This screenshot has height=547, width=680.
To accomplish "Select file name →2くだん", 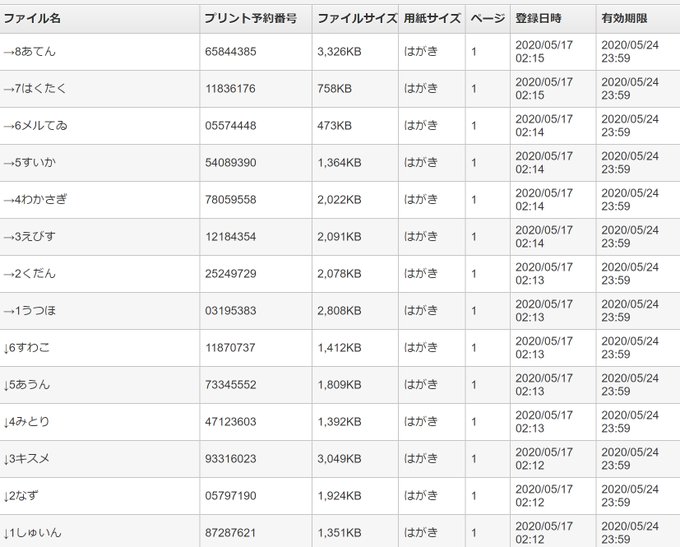I will click(29, 274).
